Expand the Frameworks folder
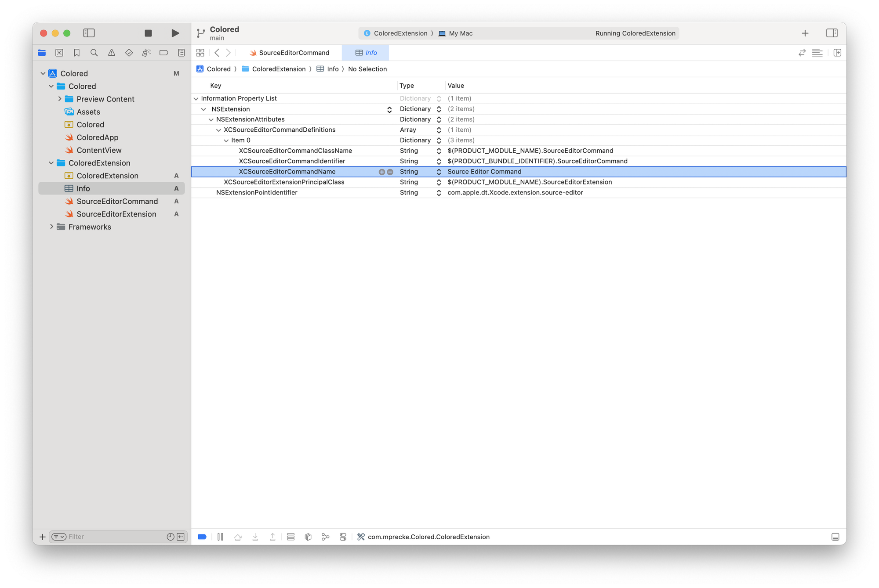Viewport: 879px width, 588px height. (x=51, y=227)
